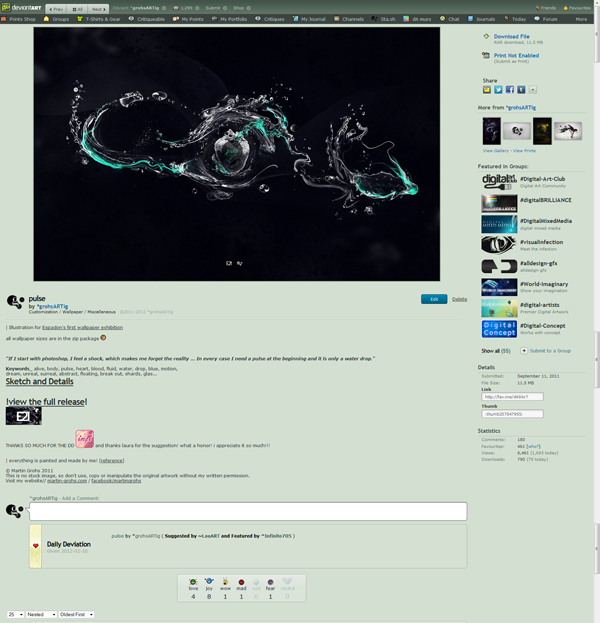The width and height of the screenshot is (600, 623).
Task: Click the All gallery button
Action: point(77,9)
